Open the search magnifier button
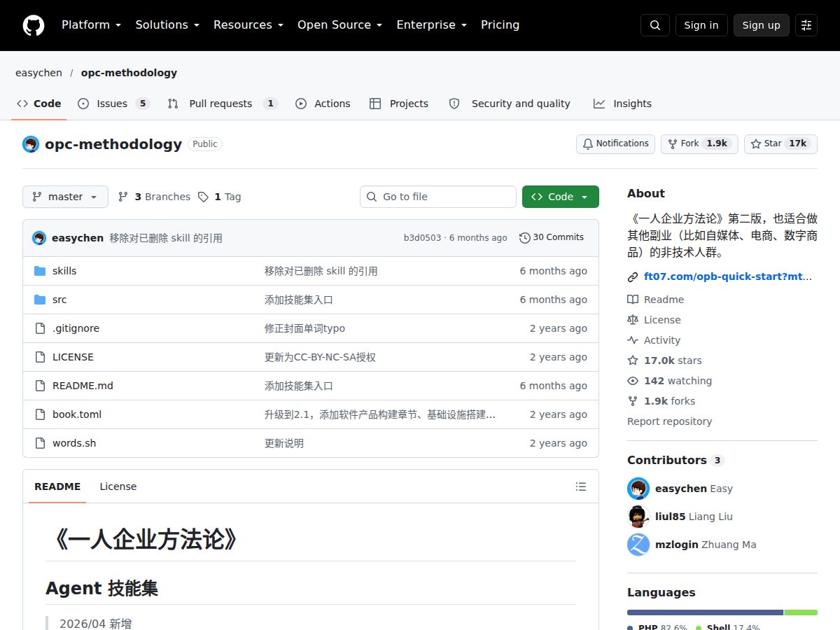 tap(655, 25)
